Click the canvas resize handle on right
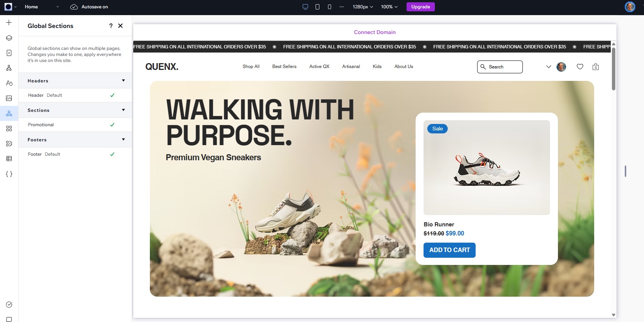 point(626,171)
